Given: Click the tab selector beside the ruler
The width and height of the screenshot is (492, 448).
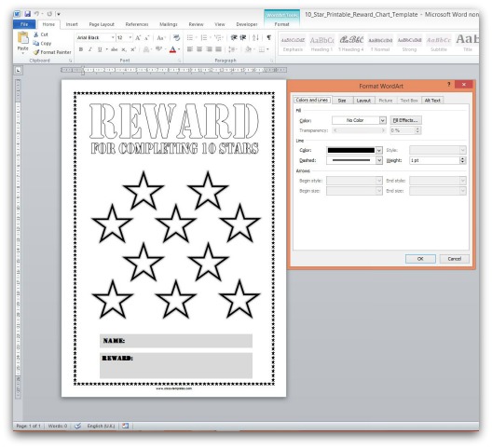Looking at the screenshot, I should point(19,70).
